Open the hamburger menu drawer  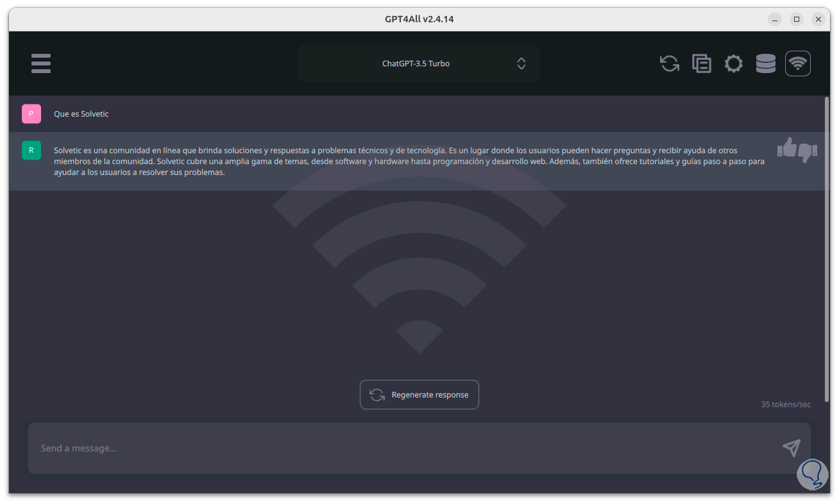point(41,63)
